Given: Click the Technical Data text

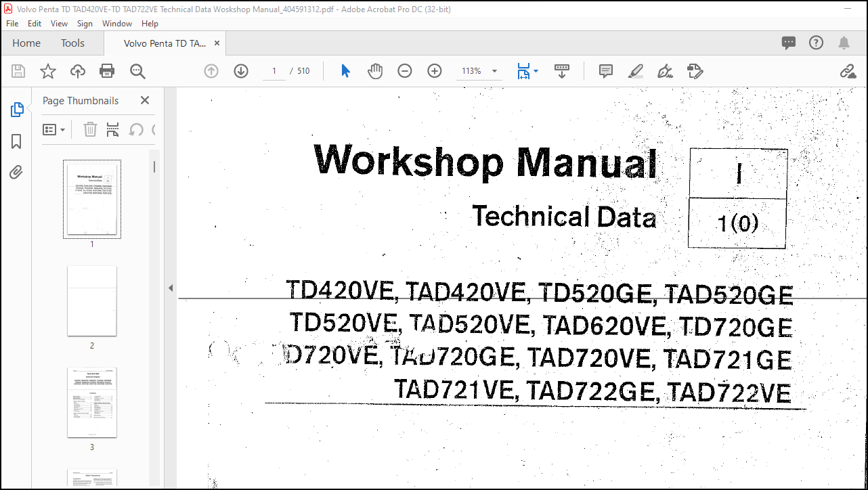Looking at the screenshot, I should 565,217.
